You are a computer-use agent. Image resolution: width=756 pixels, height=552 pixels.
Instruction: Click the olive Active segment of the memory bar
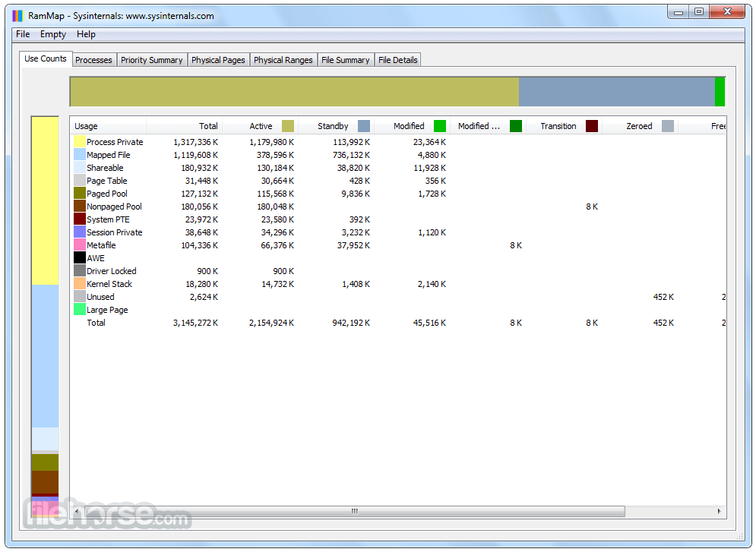[x=295, y=92]
